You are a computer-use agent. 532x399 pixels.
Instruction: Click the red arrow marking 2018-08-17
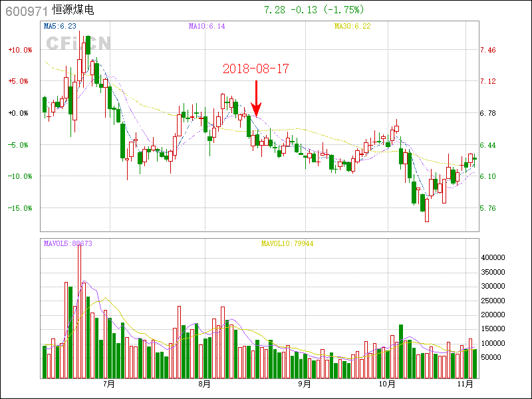pos(256,98)
